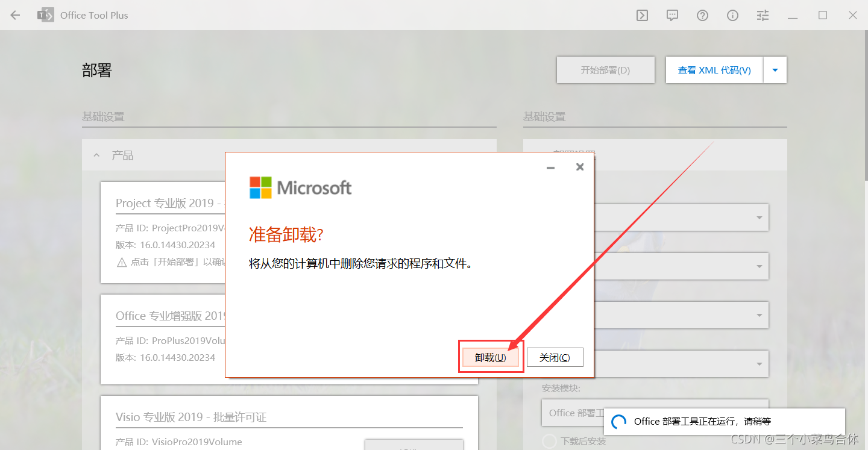This screenshot has width=868, height=450.
Task: Minimize the Microsoft uninstall dialog
Action: pos(550,167)
